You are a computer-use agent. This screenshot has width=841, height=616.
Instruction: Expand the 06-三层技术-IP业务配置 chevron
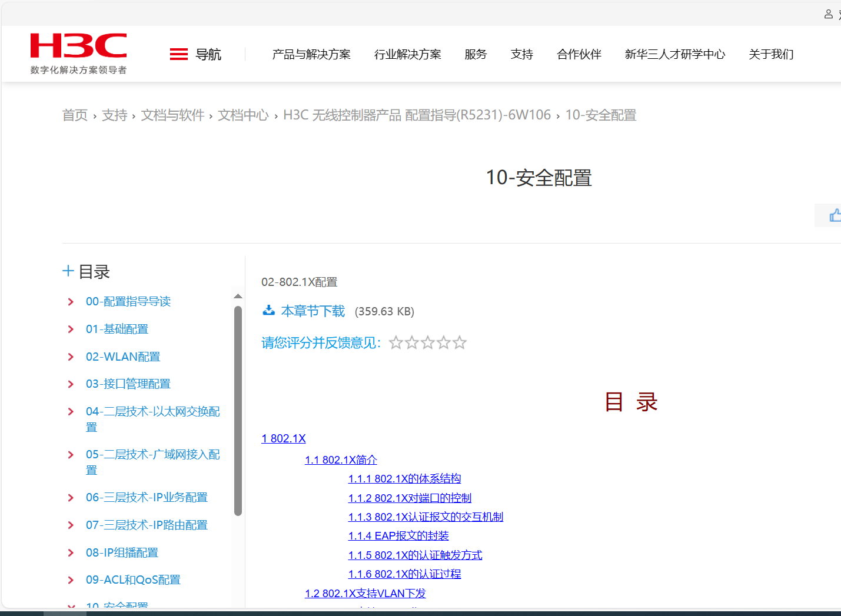coord(71,498)
